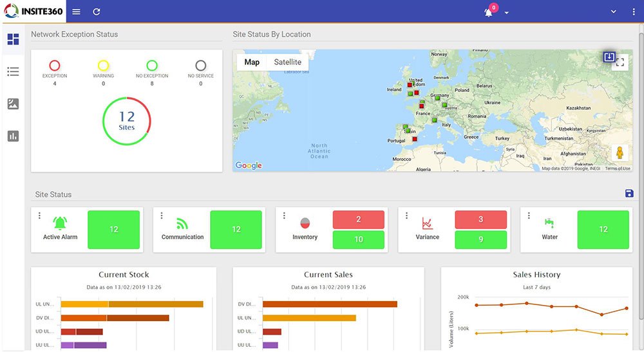Open the image gallery icon in sidebar
644x352 pixels.
pyautogui.click(x=13, y=104)
